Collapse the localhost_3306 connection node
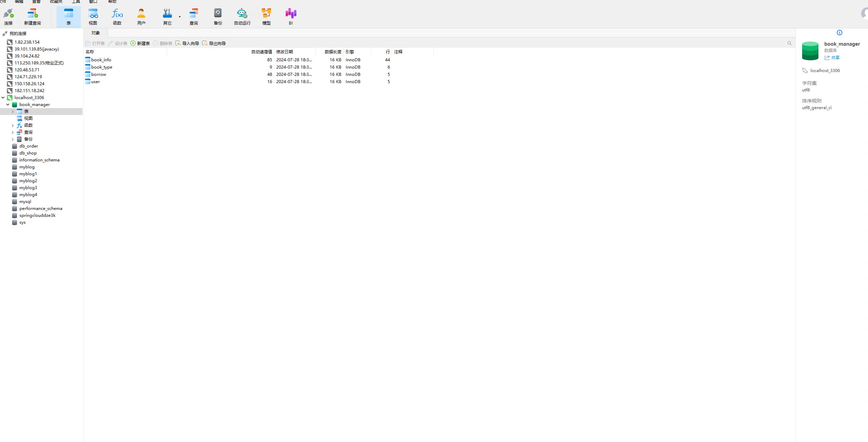868x442 pixels. tap(3, 98)
